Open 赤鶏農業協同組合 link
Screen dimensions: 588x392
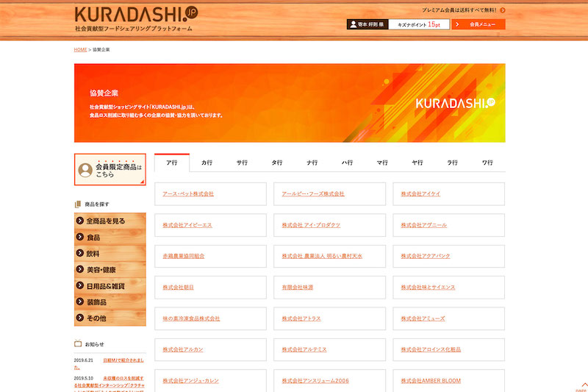tap(183, 256)
